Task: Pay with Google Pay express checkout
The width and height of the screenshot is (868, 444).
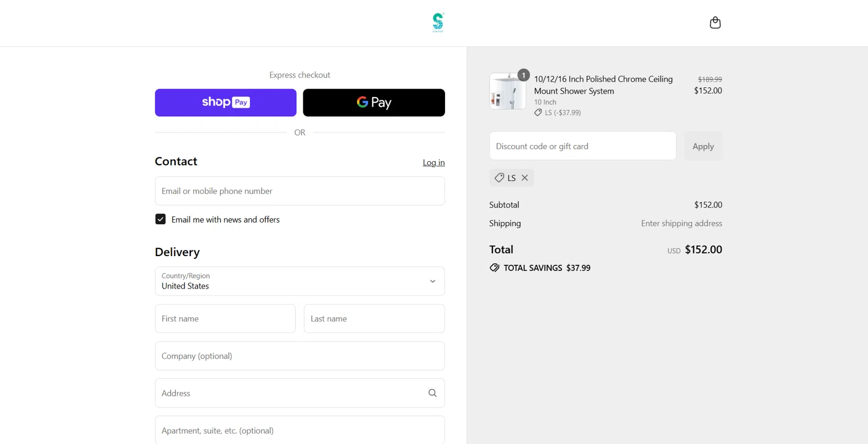Action: coord(374,102)
